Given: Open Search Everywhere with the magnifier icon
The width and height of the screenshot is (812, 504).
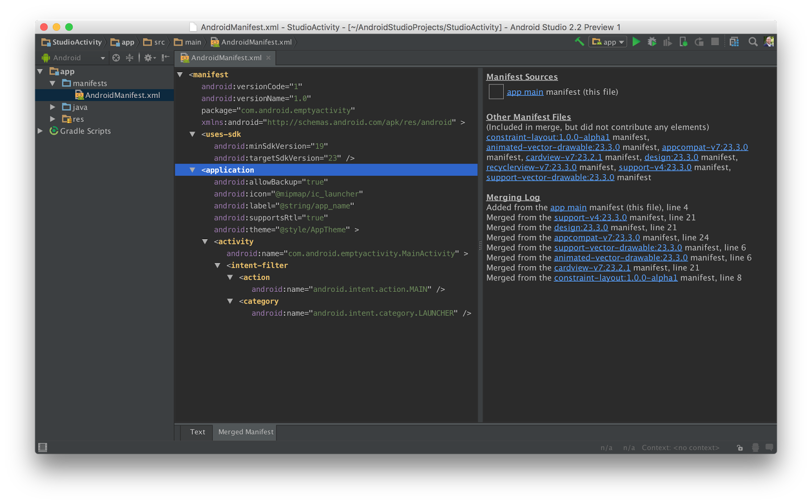Looking at the screenshot, I should click(753, 42).
